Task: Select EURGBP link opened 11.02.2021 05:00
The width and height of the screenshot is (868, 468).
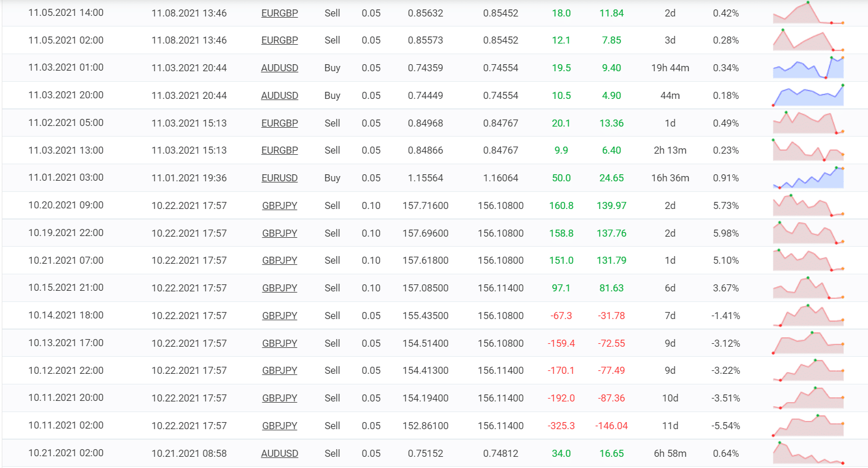Action: pos(279,123)
